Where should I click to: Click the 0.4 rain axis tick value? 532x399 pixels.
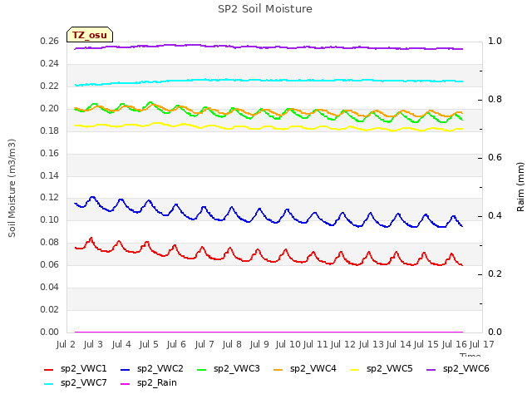click(495, 216)
